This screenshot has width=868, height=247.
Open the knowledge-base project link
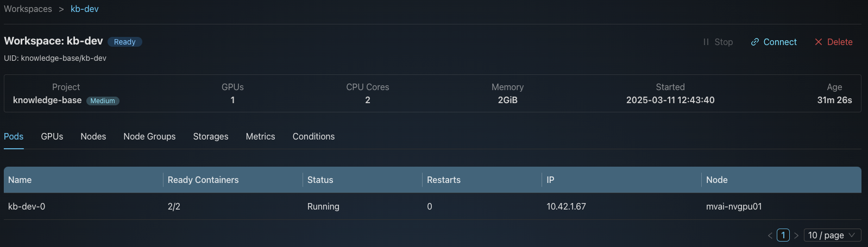click(x=47, y=100)
